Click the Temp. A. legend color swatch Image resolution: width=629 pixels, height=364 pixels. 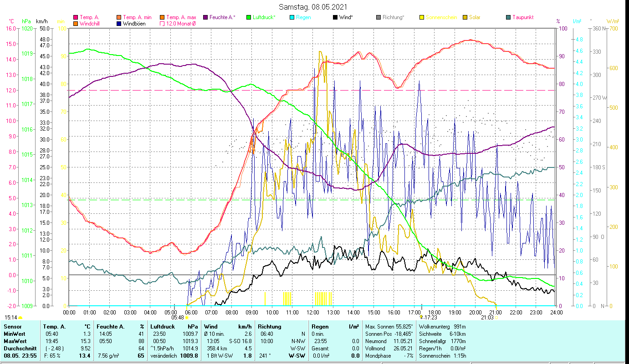[76, 17]
